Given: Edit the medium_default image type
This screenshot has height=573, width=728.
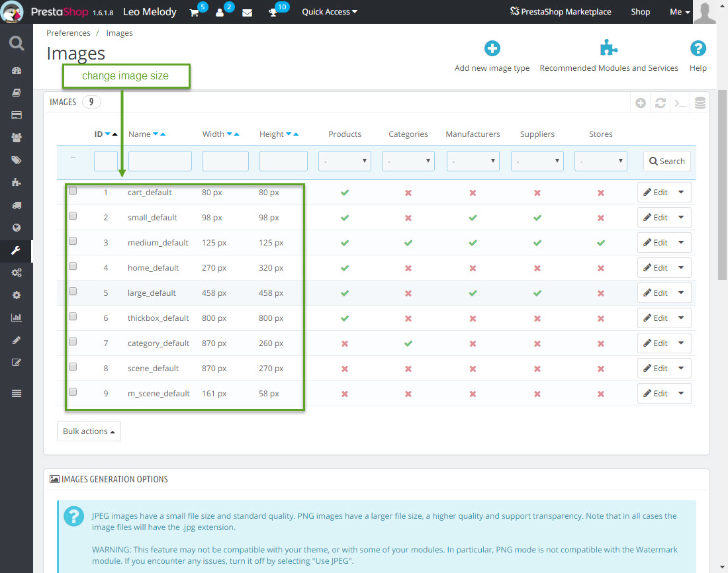Looking at the screenshot, I should [x=656, y=242].
